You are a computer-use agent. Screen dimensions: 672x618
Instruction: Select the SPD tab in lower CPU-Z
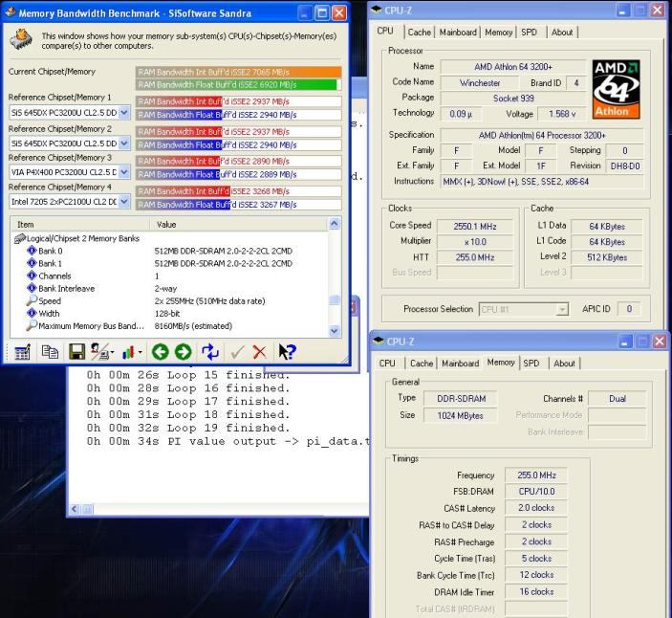[531, 364]
